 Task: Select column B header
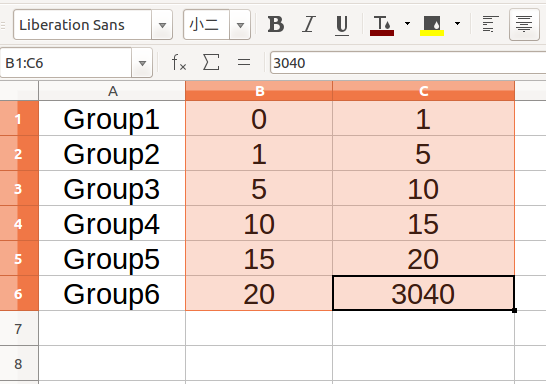point(259,91)
